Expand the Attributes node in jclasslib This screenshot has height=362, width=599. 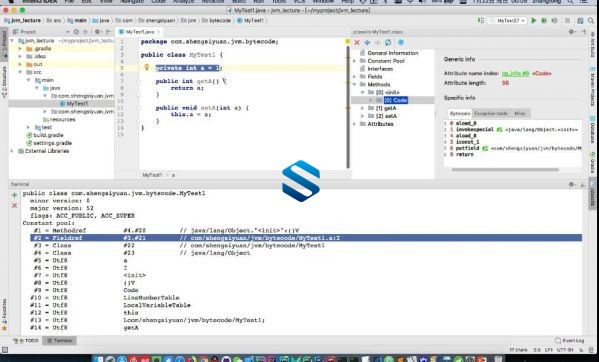(355, 124)
